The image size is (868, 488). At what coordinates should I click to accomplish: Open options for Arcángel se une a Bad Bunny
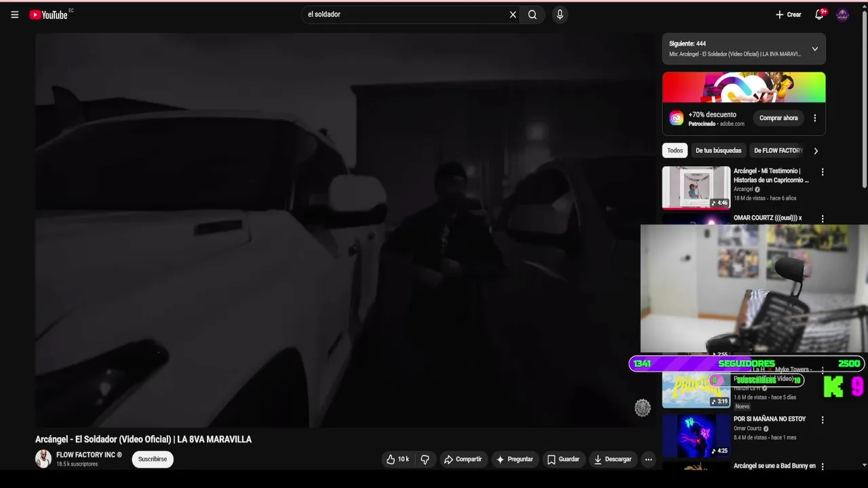pyautogui.click(x=823, y=466)
